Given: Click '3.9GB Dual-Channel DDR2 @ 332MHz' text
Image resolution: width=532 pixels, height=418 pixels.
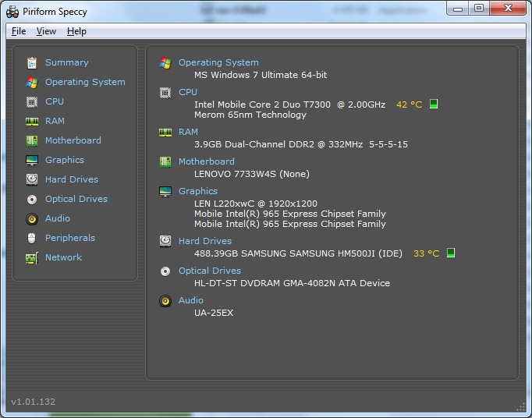Looking at the screenshot, I should pyautogui.click(x=278, y=144).
